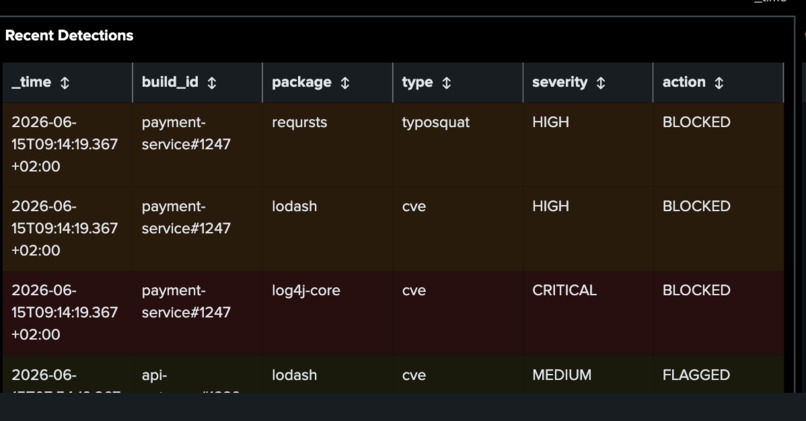Select the FLAGGED action cell
The image size is (806, 421).
(697, 375)
